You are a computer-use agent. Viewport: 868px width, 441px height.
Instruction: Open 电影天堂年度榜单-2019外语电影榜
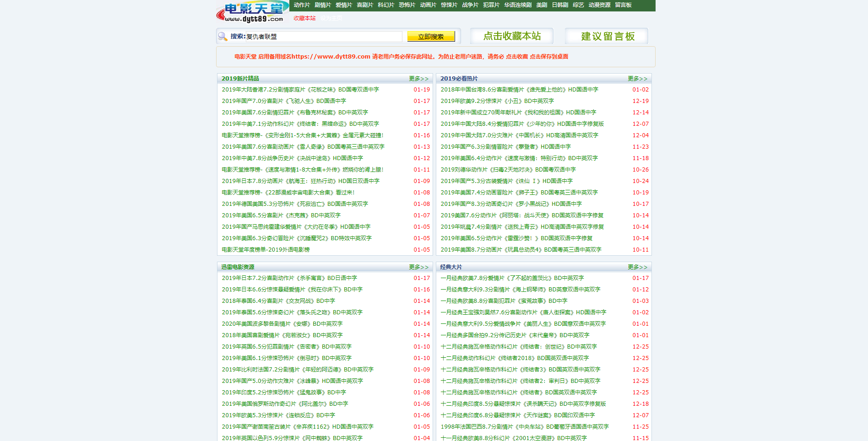click(266, 250)
